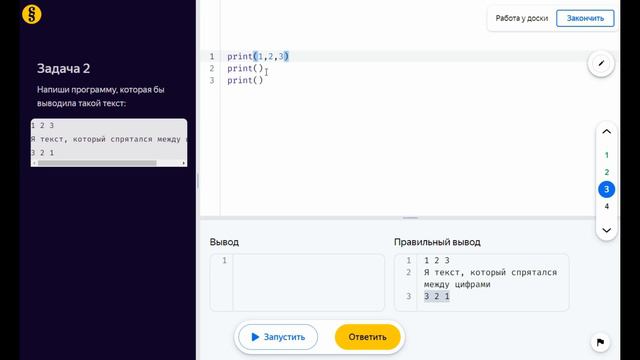640x360 pixels.
Task: Click the Правильный вывод heading
Action: (437, 242)
